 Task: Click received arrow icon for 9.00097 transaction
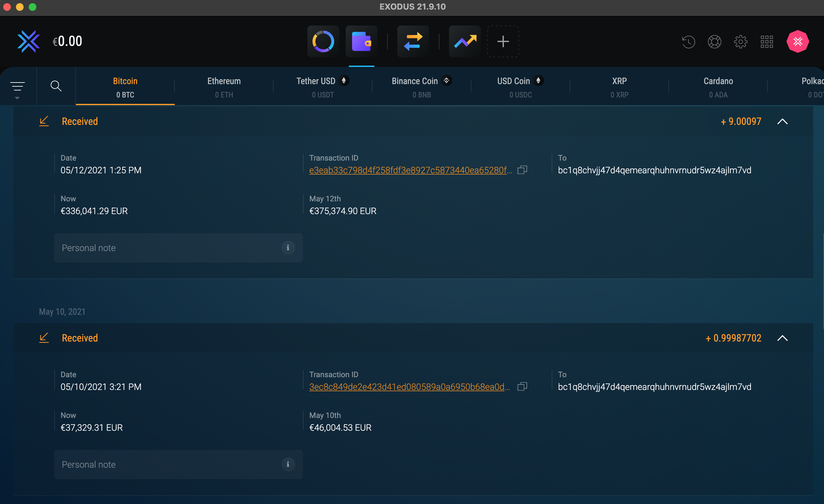point(44,121)
